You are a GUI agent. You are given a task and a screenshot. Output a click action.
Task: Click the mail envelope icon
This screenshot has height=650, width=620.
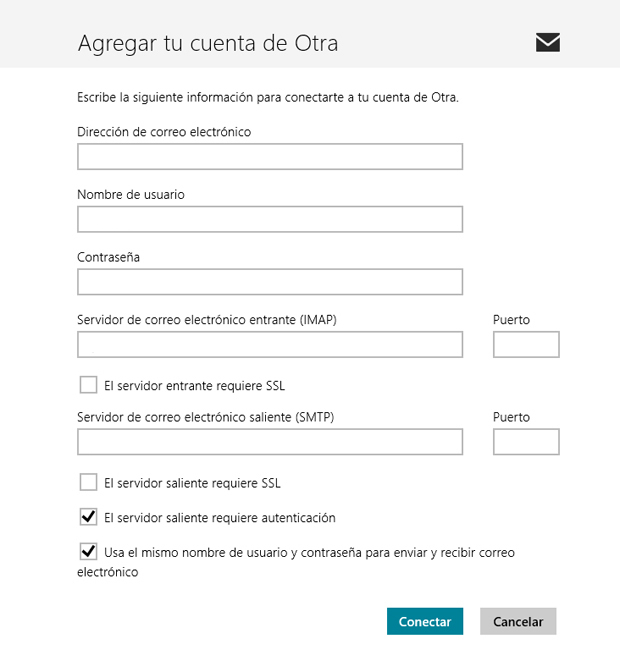(x=547, y=42)
